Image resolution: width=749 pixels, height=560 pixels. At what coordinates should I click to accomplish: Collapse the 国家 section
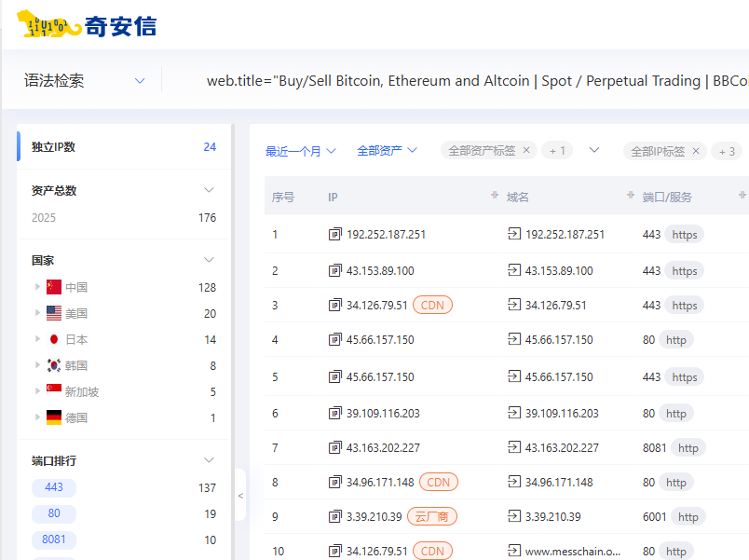[209, 259]
